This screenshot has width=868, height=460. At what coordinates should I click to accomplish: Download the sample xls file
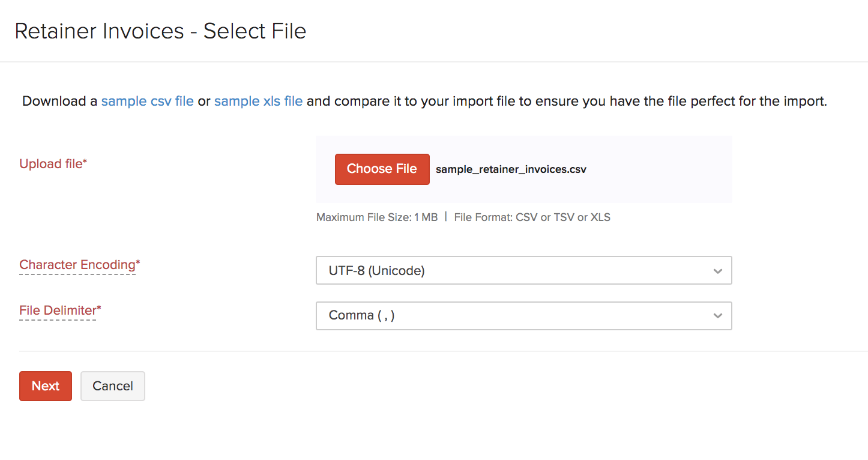point(259,101)
